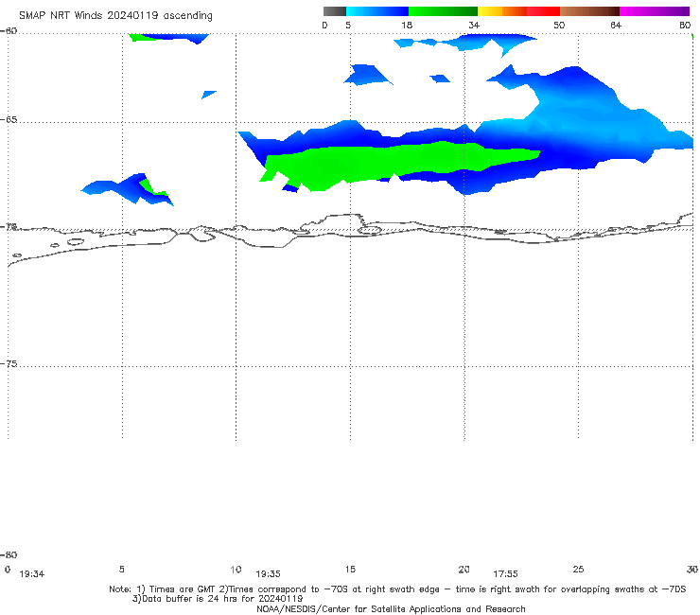Click the color scale label '80'
Viewport: 700px width, 615px height.
click(685, 25)
